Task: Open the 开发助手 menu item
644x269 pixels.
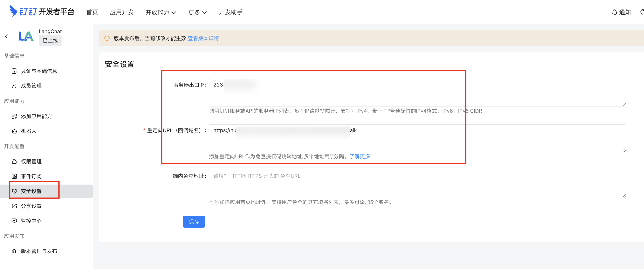Action: [231, 12]
